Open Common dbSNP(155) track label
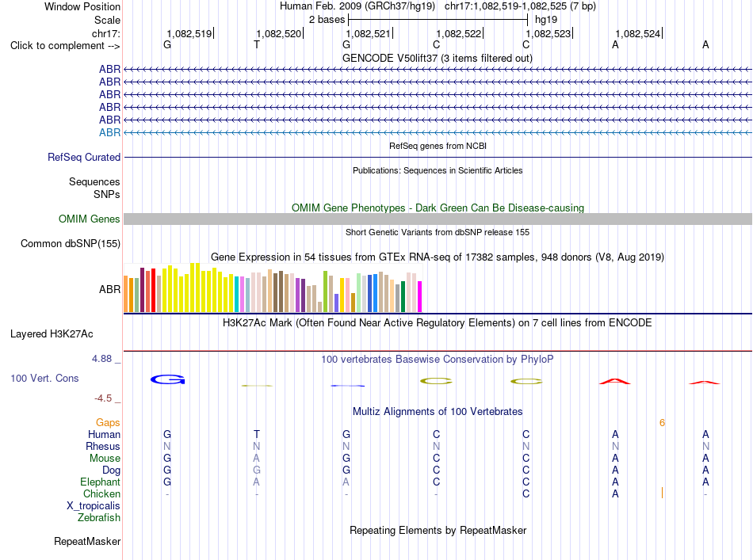 (x=71, y=244)
